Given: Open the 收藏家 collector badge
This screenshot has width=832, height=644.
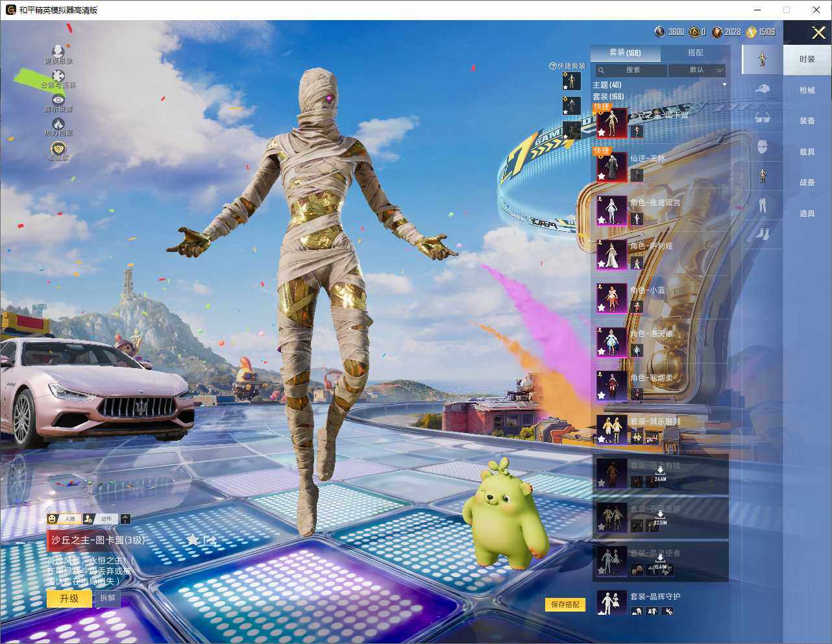Looking at the screenshot, I should click(58, 148).
